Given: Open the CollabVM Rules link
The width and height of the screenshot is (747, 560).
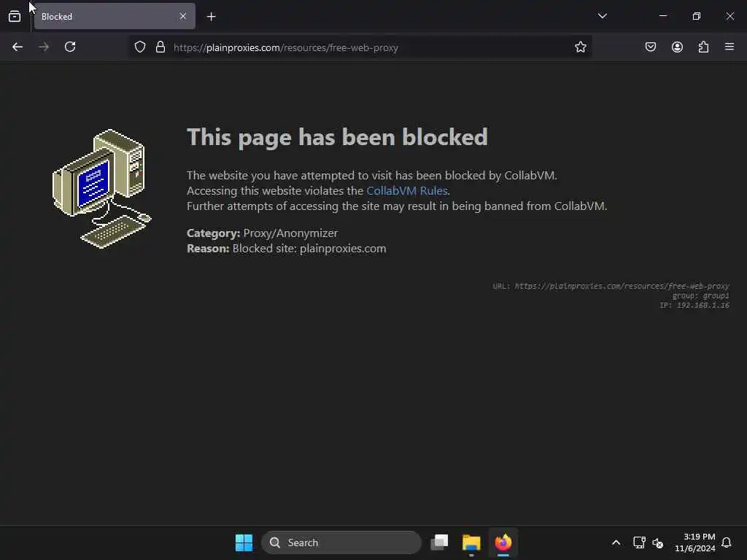Looking at the screenshot, I should (407, 190).
